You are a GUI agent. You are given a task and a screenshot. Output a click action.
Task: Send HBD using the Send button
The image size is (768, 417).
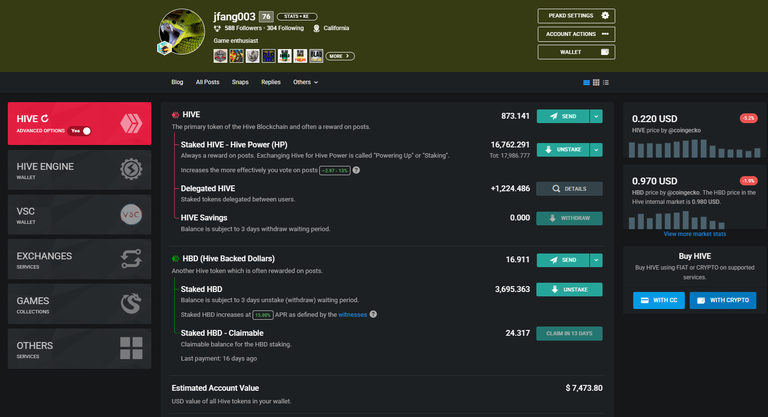click(563, 260)
